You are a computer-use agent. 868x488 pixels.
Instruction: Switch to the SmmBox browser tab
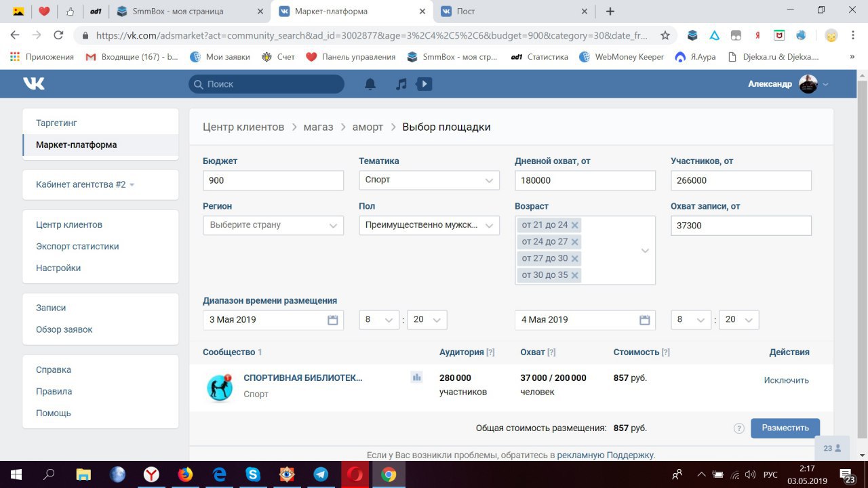pyautogui.click(x=178, y=12)
